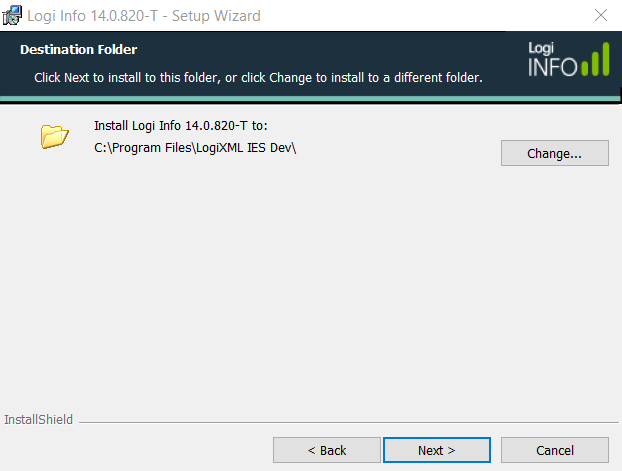Click the small Logi word above INFO
Viewport: 622px width, 471px height.
point(541,48)
